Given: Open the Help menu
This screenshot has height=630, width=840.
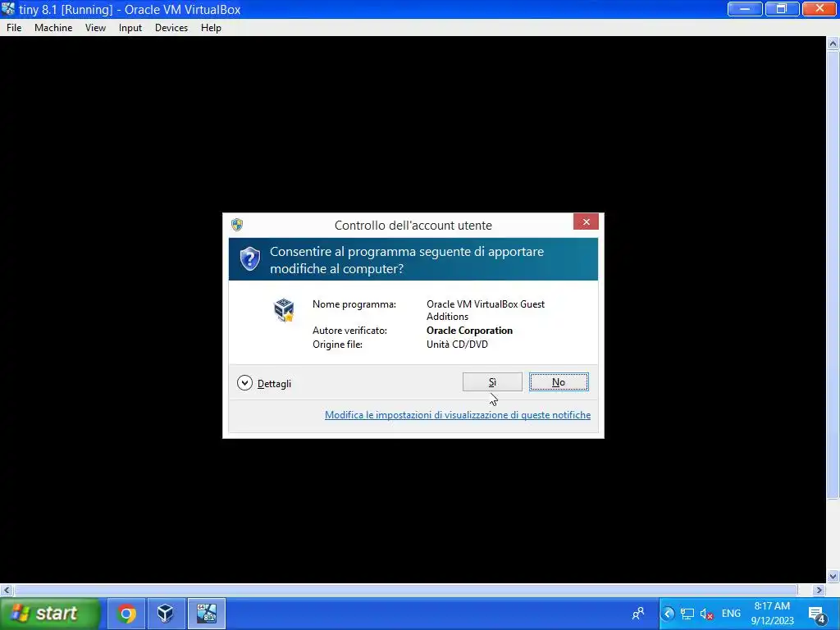Looking at the screenshot, I should (211, 27).
